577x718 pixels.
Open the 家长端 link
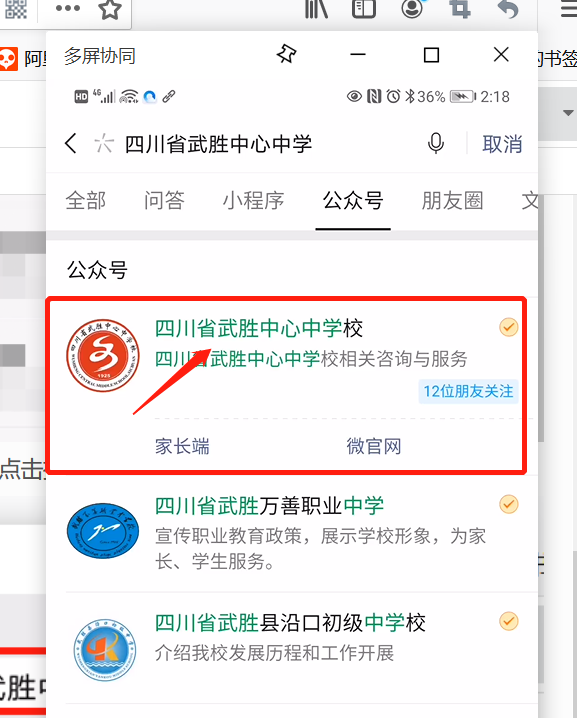click(x=182, y=446)
